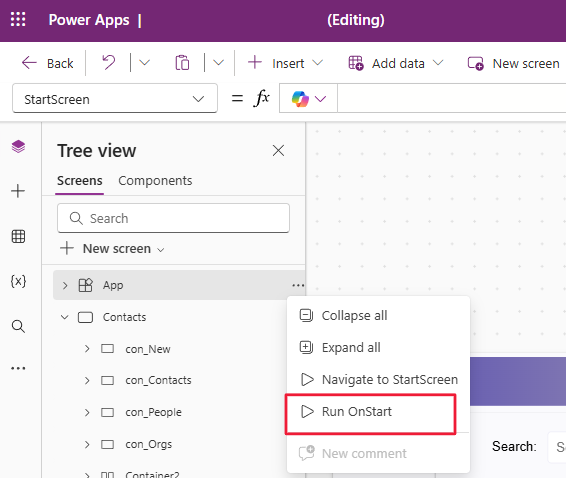Open the Insert menu
The width and height of the screenshot is (566, 478).
click(285, 63)
